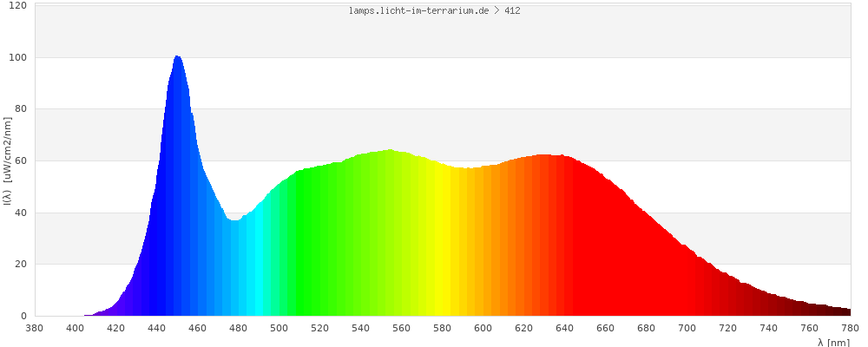Select the 380 x-axis tick label
Viewport: 868px width, 347px height.
tap(35, 328)
